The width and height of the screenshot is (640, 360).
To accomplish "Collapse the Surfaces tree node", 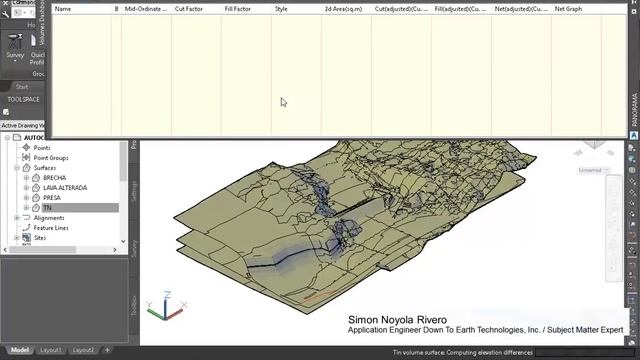I will [x=17, y=168].
